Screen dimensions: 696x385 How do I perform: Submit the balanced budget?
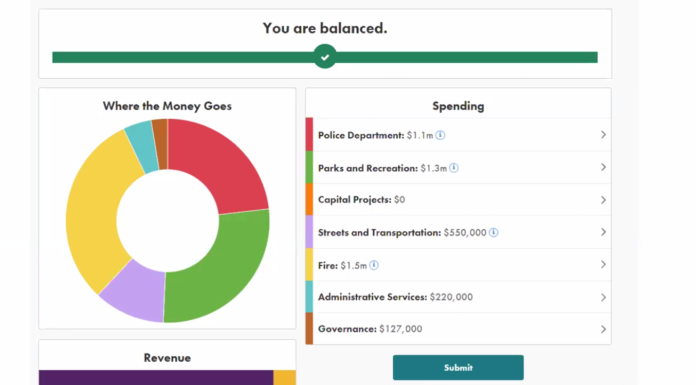click(458, 368)
